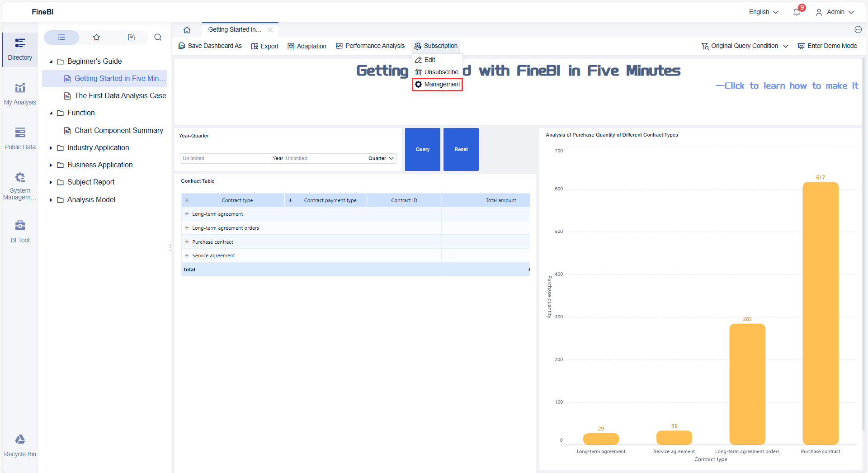Open Original Query Condition dropdown
The width and height of the screenshot is (868, 473).
(x=745, y=46)
